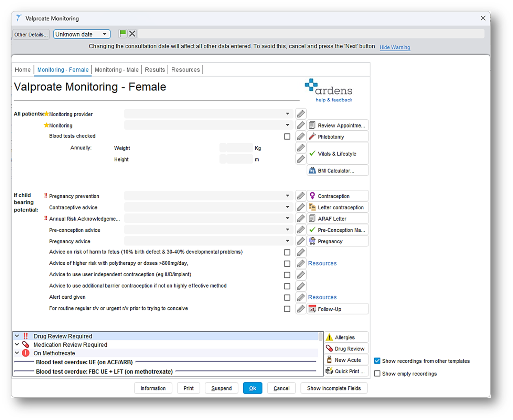The height and width of the screenshot is (420, 513).
Task: Click the pencil icon for Monitoring provider
Action: [x=301, y=114]
